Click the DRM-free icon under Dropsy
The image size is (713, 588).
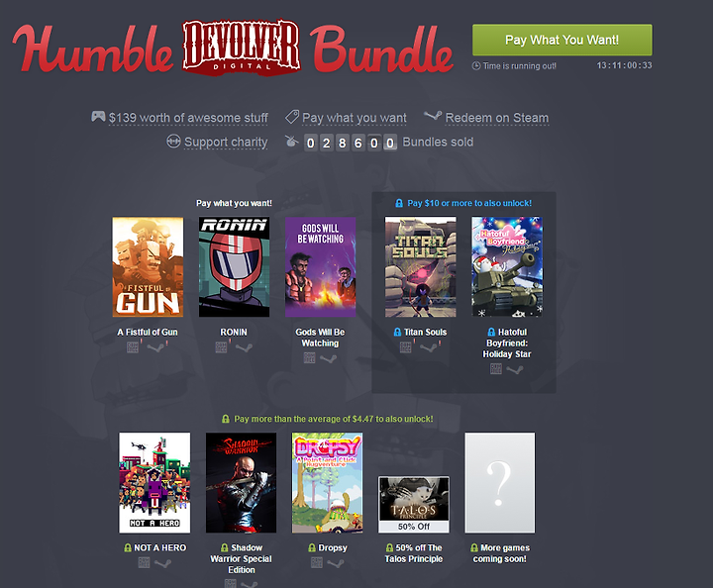point(317,563)
